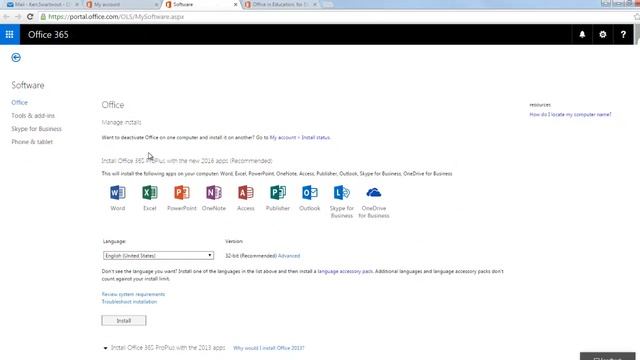Click the browser forward arrow
This screenshot has height=360, width=640.
click(18, 17)
